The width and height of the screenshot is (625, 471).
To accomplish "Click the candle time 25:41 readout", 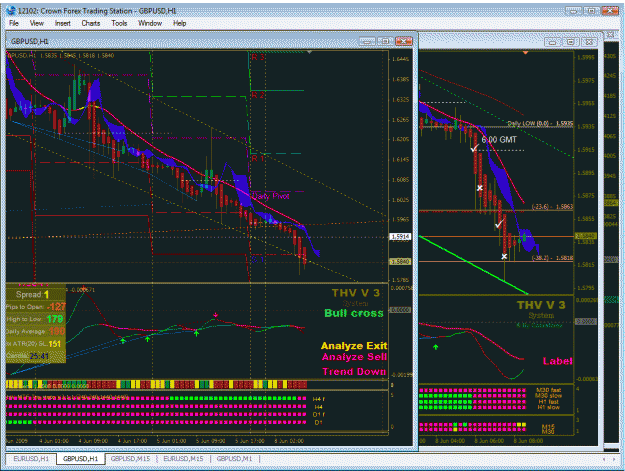I will (x=39, y=356).
